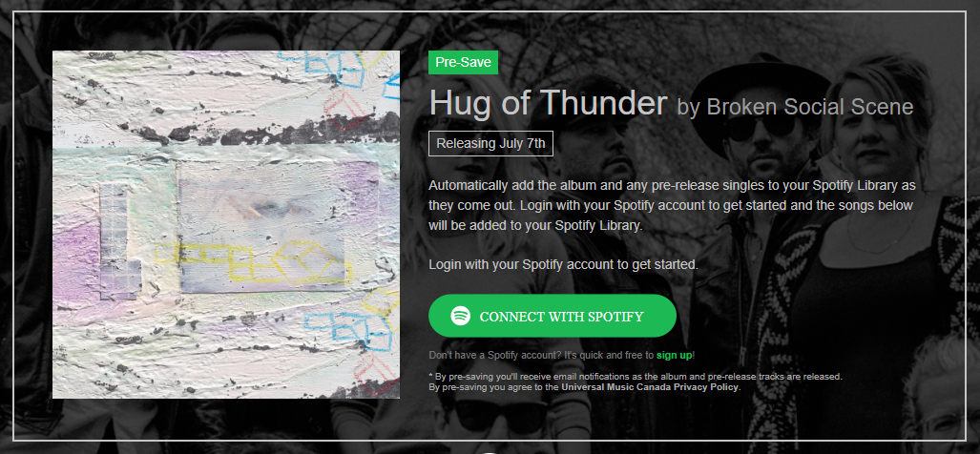Open the green sign up link
980x454 pixels.
click(x=674, y=356)
